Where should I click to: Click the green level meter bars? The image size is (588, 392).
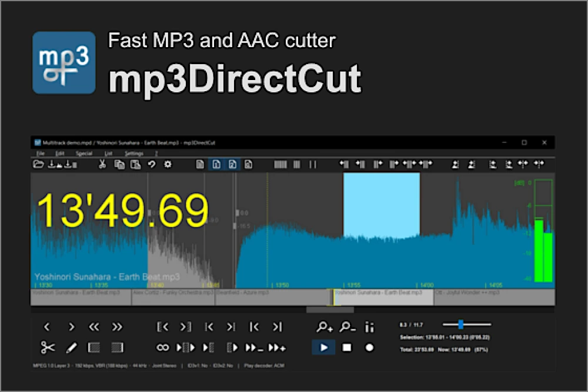coord(543,250)
